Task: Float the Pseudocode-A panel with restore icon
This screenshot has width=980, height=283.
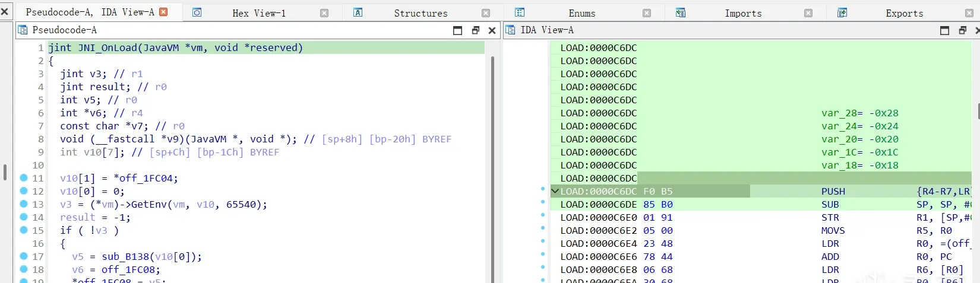Action: [475, 30]
